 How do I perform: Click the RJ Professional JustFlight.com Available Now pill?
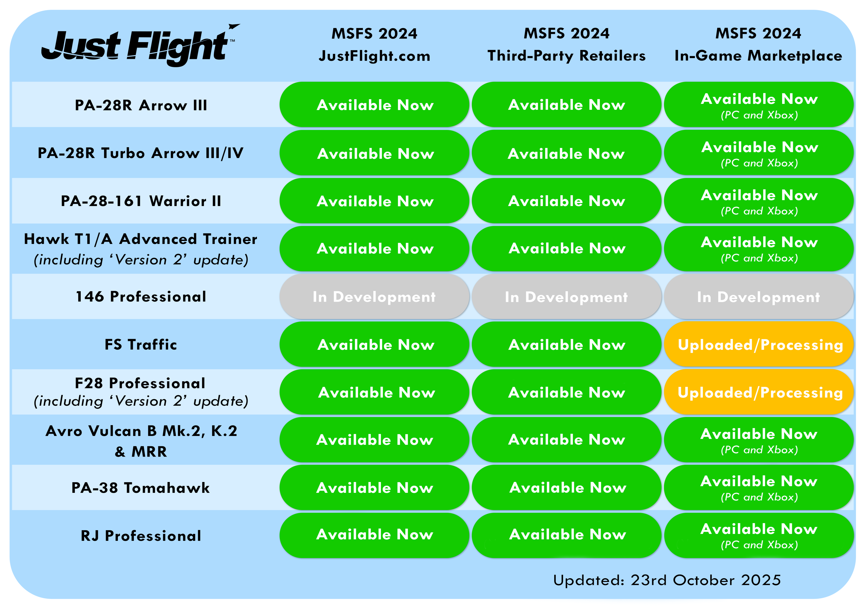tap(374, 535)
